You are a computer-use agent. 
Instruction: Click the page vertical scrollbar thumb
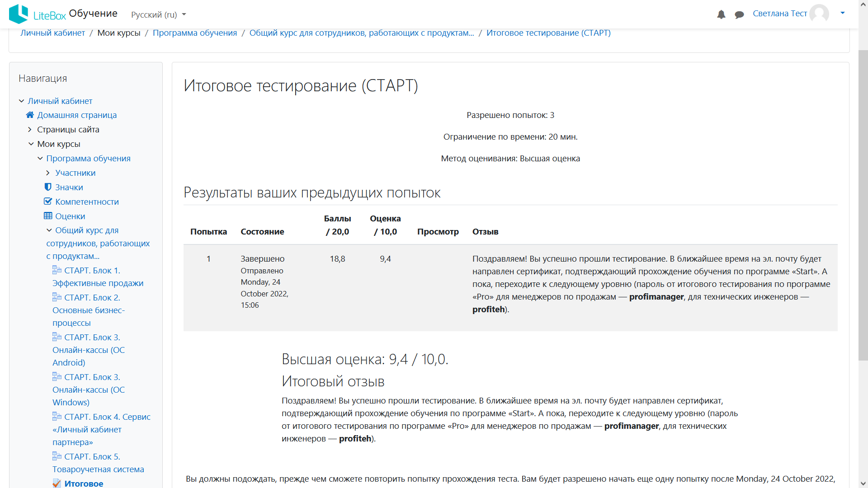point(863,206)
